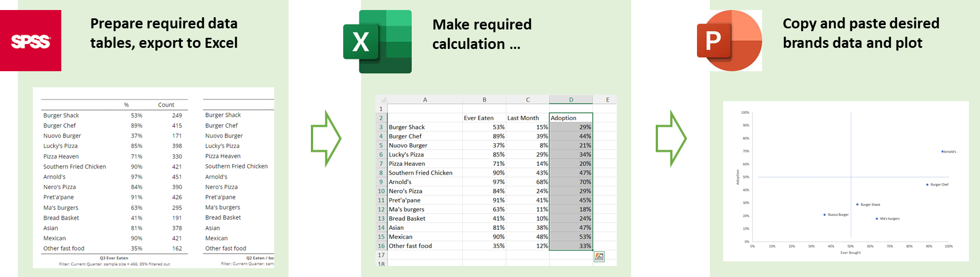
Task: Select Excel column header E
Action: tap(607, 100)
